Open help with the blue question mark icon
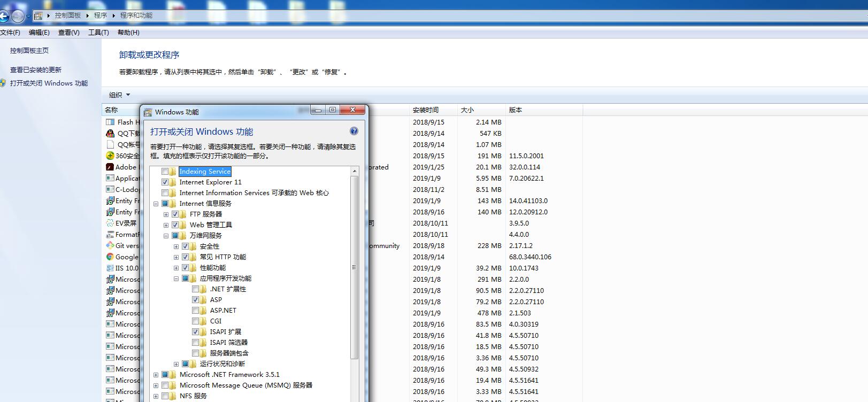 click(x=354, y=131)
